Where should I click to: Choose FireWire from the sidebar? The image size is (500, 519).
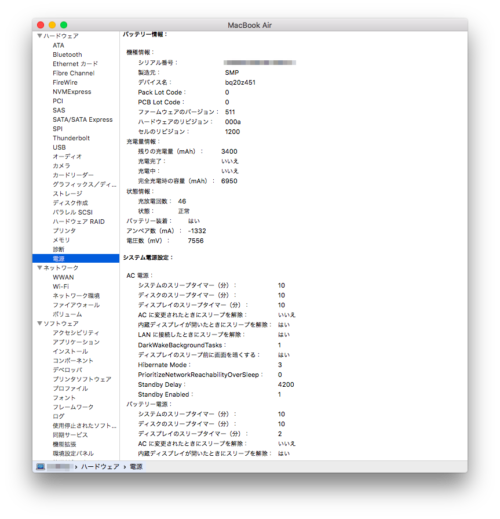[x=65, y=82]
